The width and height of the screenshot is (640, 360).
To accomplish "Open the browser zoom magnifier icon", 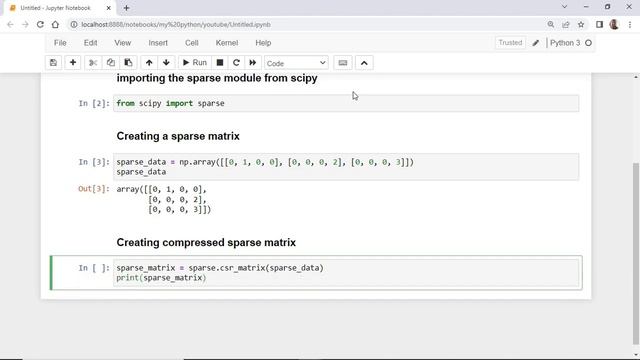I will click(551, 24).
